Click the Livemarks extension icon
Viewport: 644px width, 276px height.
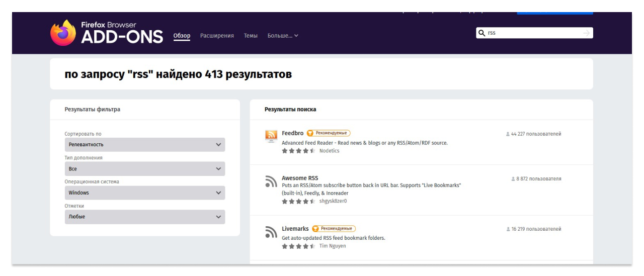pyautogui.click(x=271, y=232)
